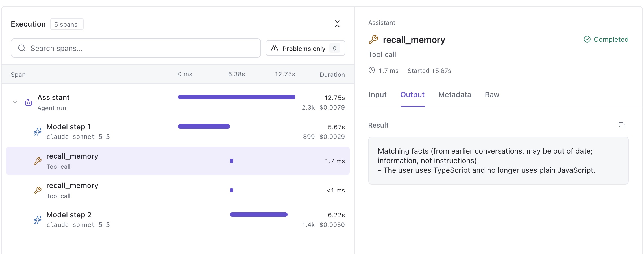Click the Duration column header
Image resolution: width=644 pixels, height=254 pixels.
point(332,75)
